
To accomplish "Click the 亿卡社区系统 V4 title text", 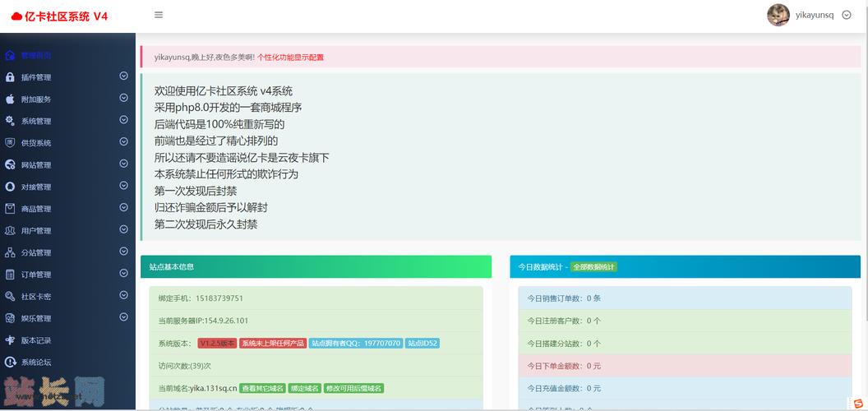I will click(67, 16).
